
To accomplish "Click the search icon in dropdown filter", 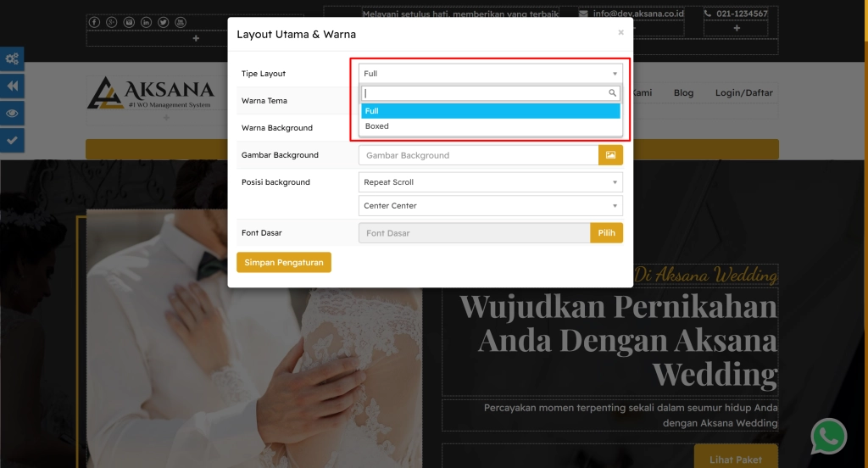I will [612, 93].
